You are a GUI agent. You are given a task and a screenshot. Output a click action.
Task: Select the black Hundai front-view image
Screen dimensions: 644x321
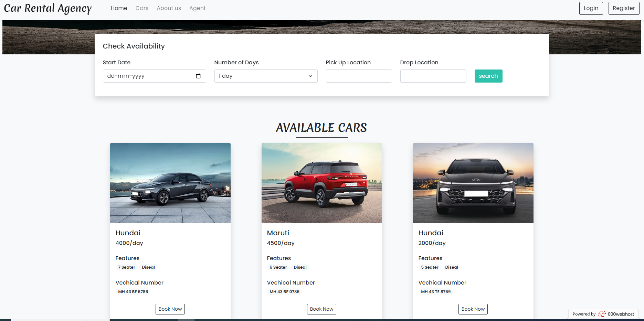[473, 183]
